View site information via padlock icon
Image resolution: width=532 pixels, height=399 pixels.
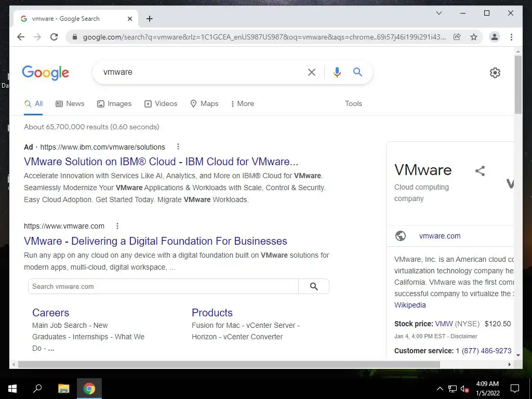[75, 37]
